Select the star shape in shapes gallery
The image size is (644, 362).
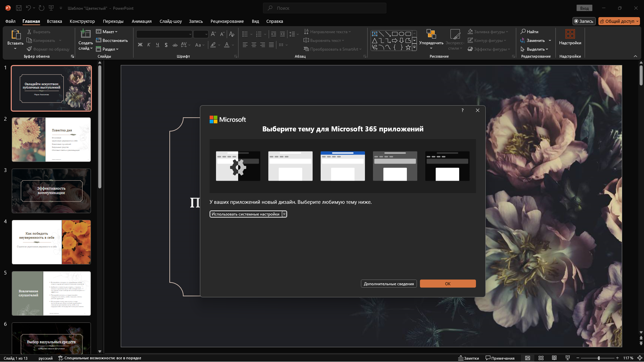coord(408,47)
